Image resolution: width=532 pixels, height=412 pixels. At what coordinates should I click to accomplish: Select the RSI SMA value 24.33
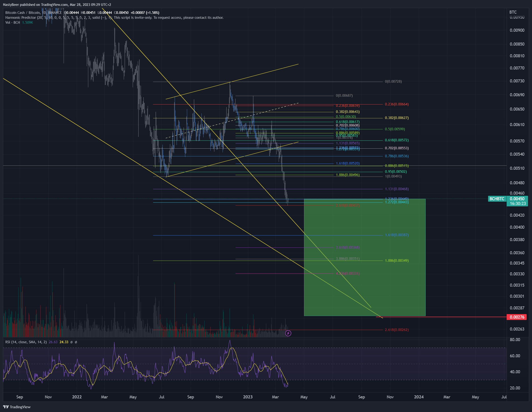(x=64, y=342)
